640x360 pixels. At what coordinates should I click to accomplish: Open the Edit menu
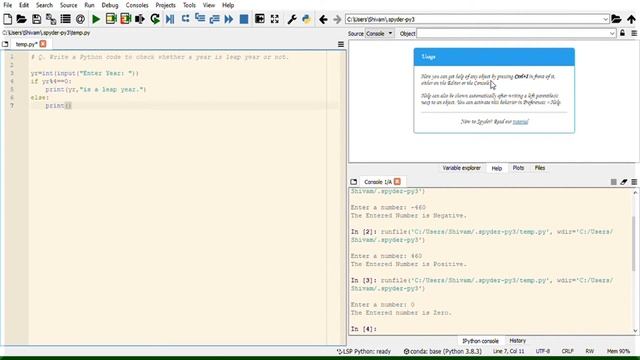(x=24, y=5)
